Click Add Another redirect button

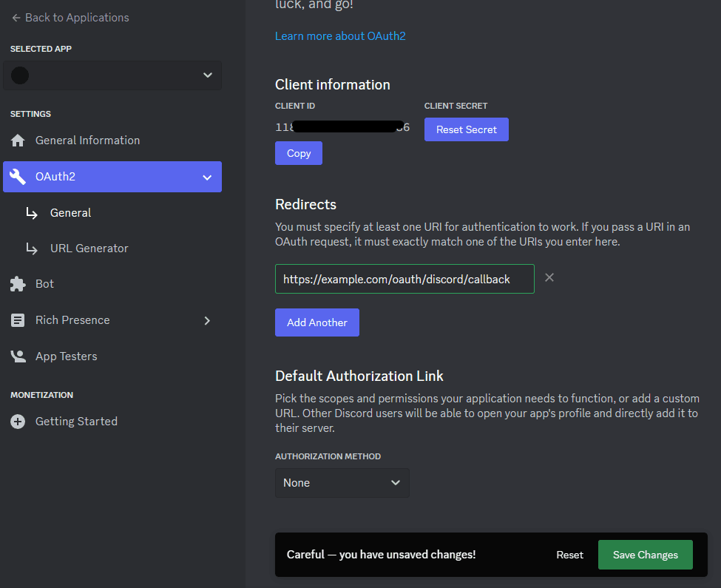point(317,322)
